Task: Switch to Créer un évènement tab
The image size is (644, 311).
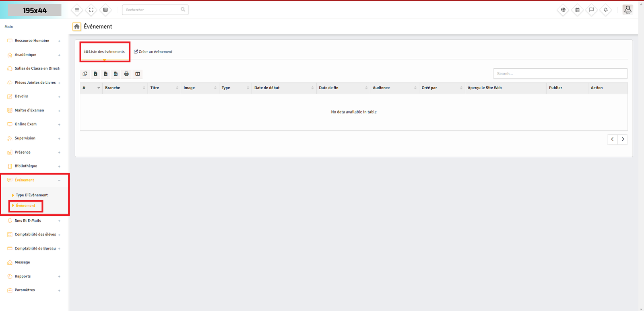Action: pyautogui.click(x=153, y=51)
